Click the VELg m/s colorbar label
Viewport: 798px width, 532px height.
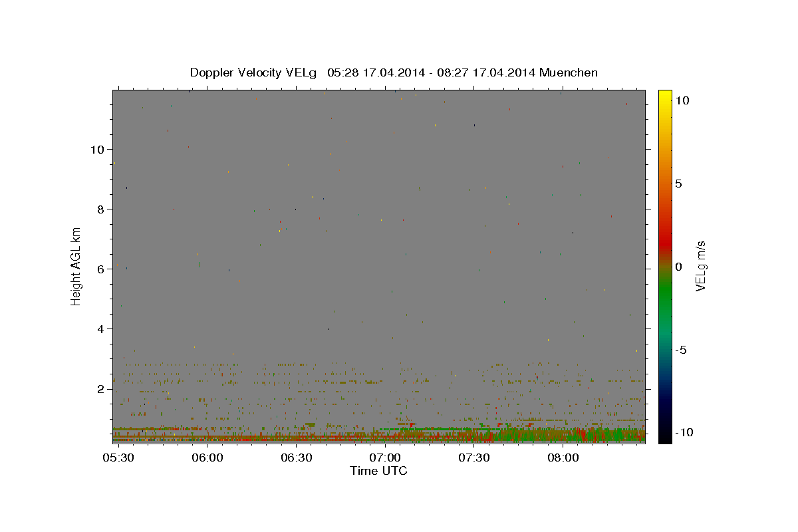tap(701, 267)
